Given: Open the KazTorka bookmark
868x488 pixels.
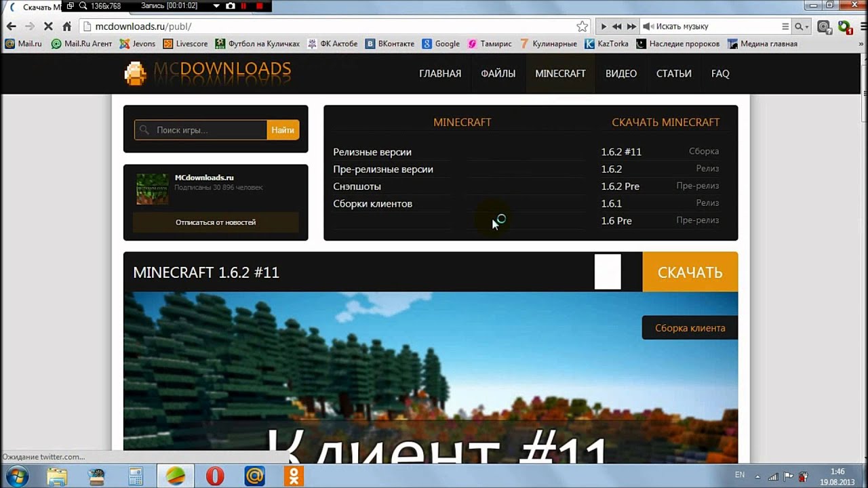Looking at the screenshot, I should [606, 43].
